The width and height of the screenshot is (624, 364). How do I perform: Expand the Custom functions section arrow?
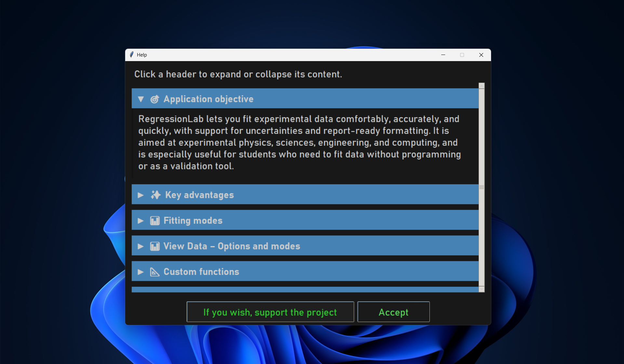141,272
